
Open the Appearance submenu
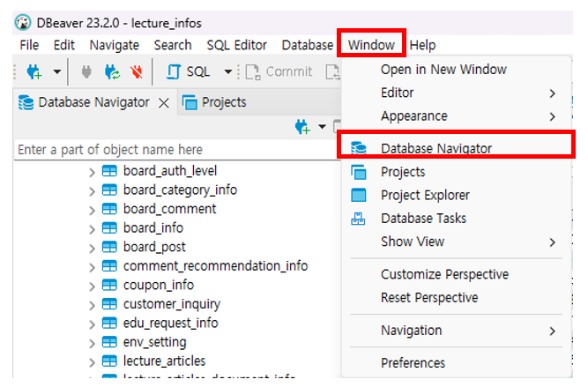[x=457, y=116]
